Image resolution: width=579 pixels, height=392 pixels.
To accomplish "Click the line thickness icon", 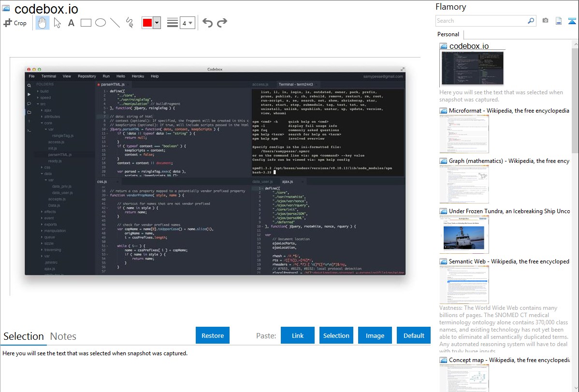I will pos(173,23).
